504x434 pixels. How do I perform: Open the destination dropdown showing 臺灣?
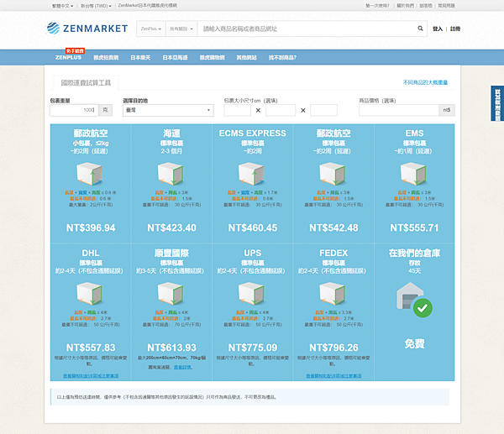coord(168,110)
